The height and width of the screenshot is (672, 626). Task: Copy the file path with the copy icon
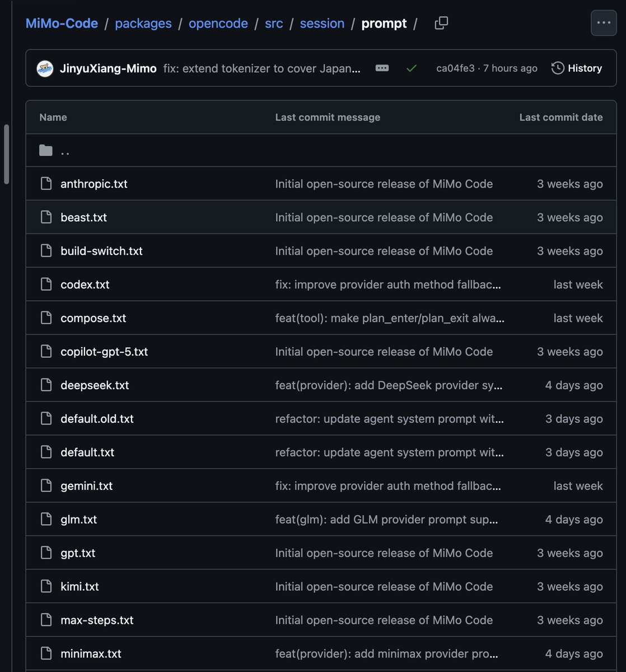click(x=441, y=24)
